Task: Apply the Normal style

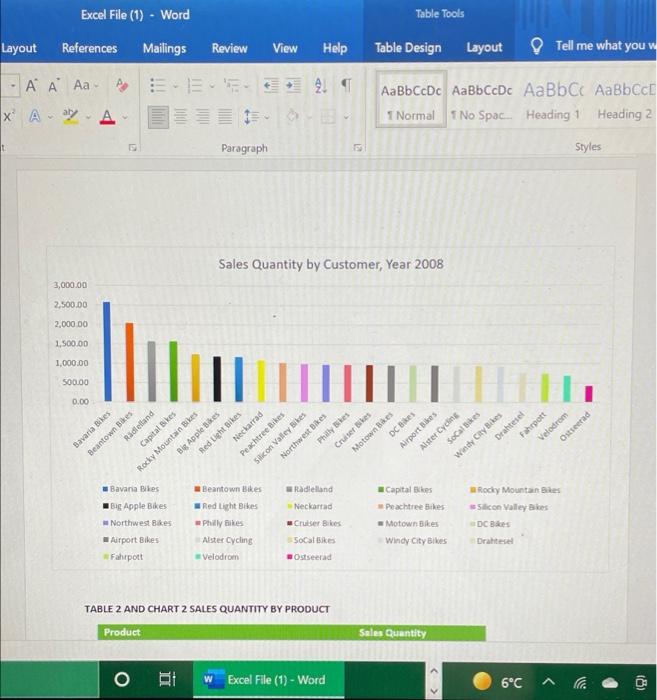Action: point(411,101)
